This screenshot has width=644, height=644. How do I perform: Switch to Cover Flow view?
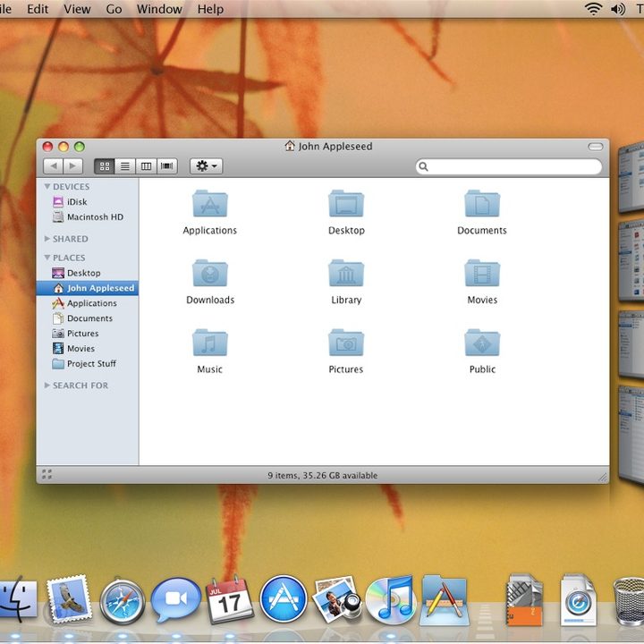tap(166, 166)
